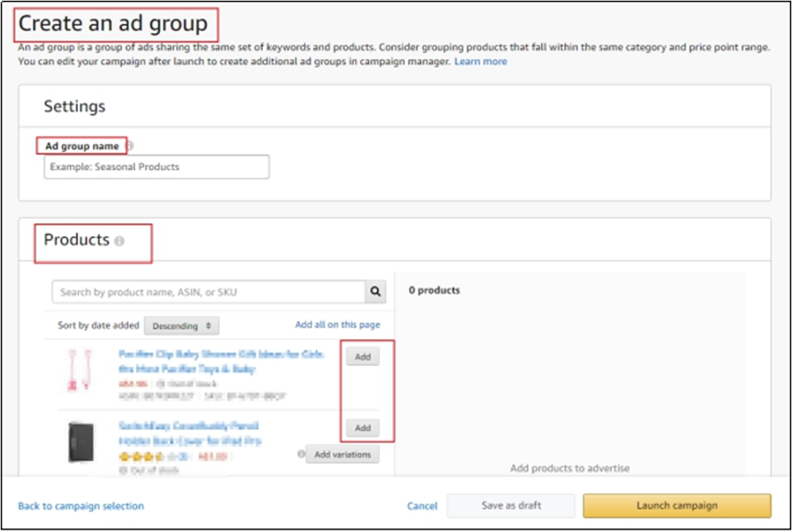Go back to campaign selection
Image resolution: width=792 pixels, height=532 pixels.
pyautogui.click(x=81, y=506)
